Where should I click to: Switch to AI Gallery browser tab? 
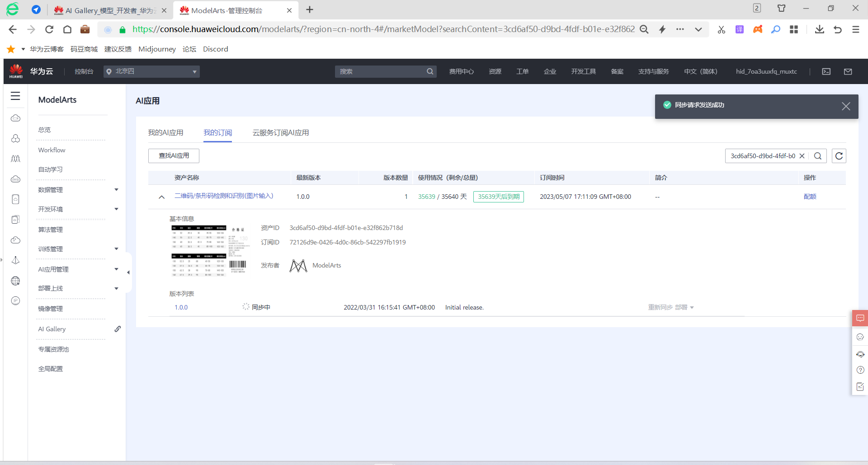110,10
